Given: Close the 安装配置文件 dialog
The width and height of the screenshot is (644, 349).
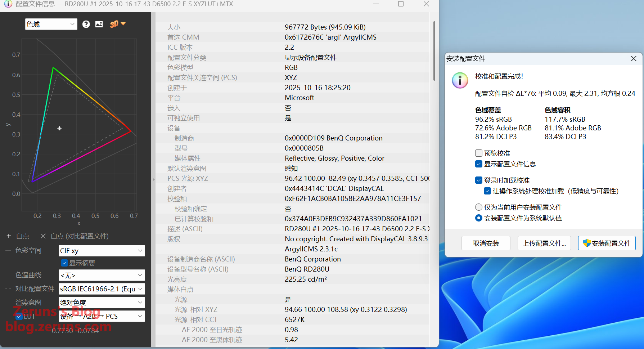Looking at the screenshot, I should click(634, 58).
